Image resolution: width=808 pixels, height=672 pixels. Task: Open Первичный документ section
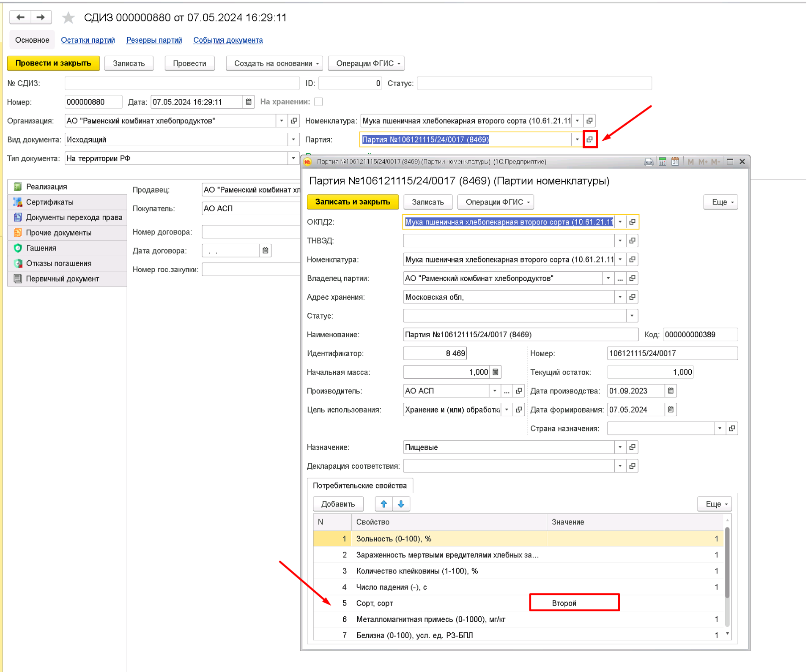[x=67, y=279]
